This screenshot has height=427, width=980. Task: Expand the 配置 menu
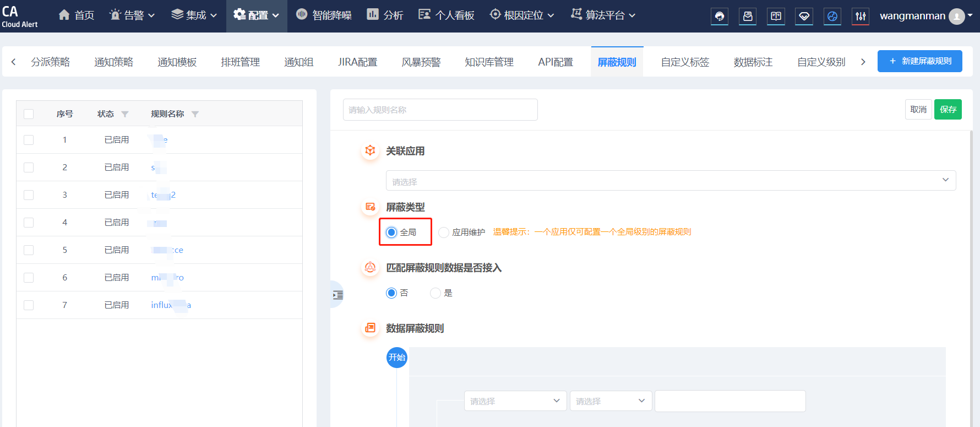(x=276, y=16)
